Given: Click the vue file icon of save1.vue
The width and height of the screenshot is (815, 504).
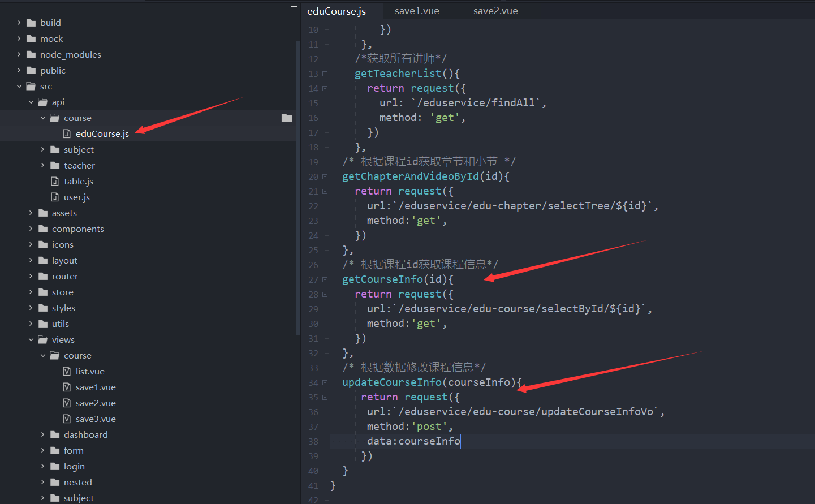Looking at the screenshot, I should pos(67,387).
